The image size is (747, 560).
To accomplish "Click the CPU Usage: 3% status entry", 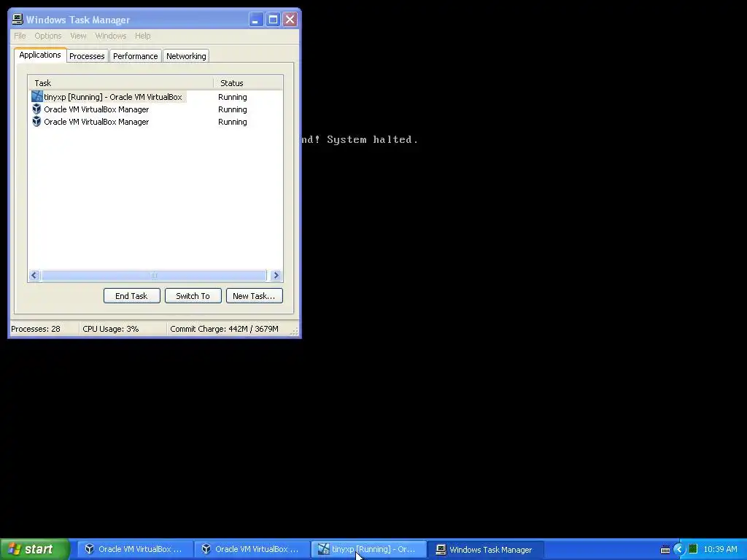I will [x=123, y=329].
